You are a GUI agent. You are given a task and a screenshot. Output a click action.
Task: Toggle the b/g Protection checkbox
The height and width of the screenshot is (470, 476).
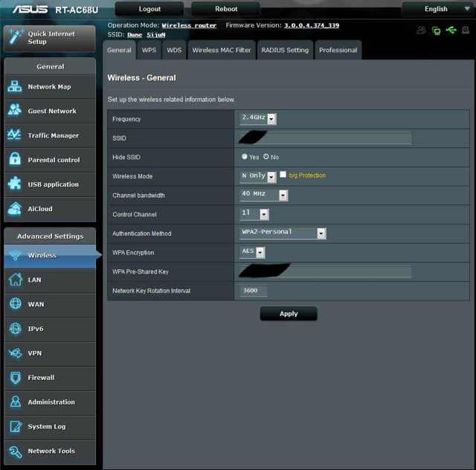click(283, 174)
